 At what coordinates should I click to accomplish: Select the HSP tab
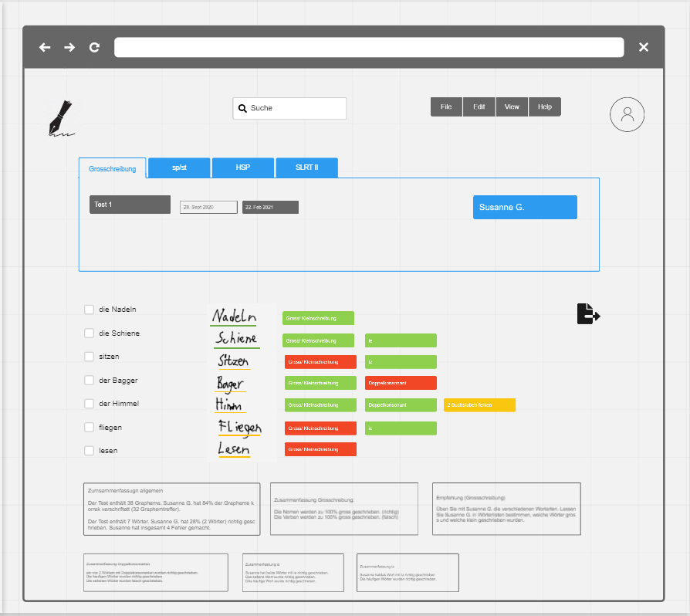coord(243,168)
